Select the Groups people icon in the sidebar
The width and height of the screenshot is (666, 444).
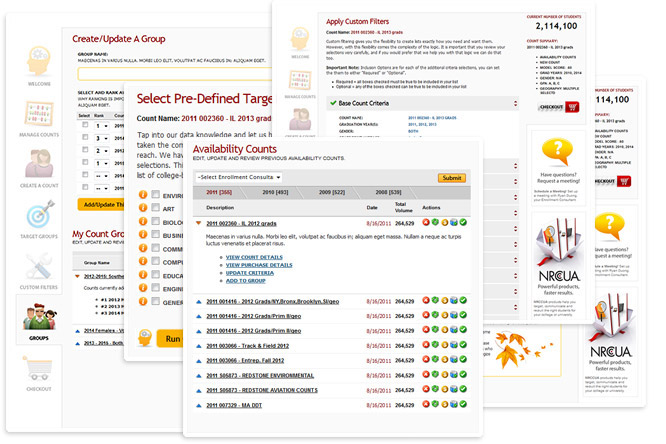click(x=39, y=317)
